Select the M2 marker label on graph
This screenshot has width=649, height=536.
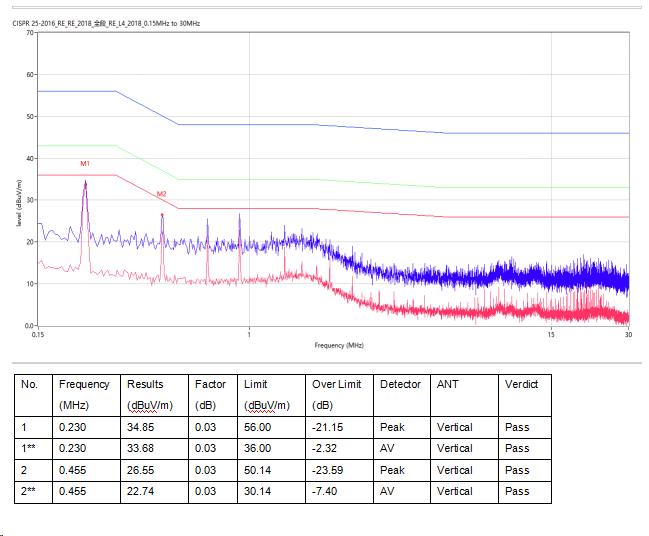click(x=161, y=193)
